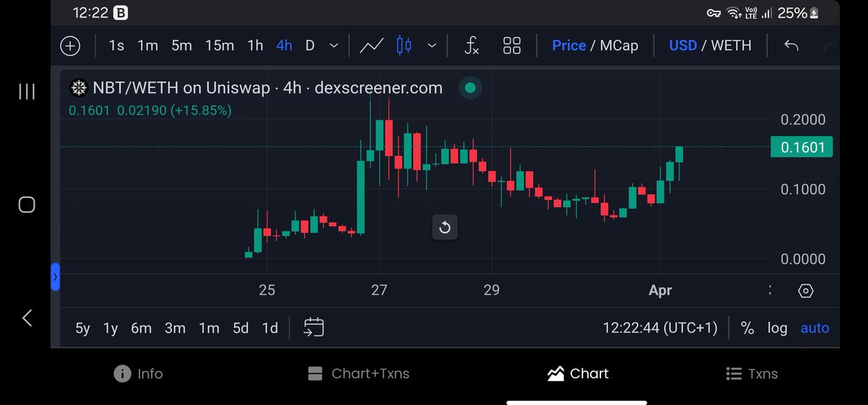868x405 pixels.
Task: Open the Txns tab
Action: click(752, 374)
